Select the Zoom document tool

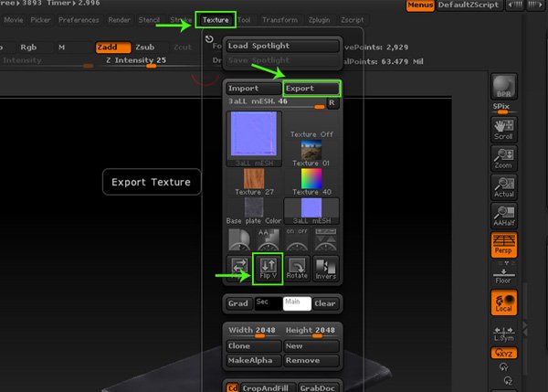(503, 158)
